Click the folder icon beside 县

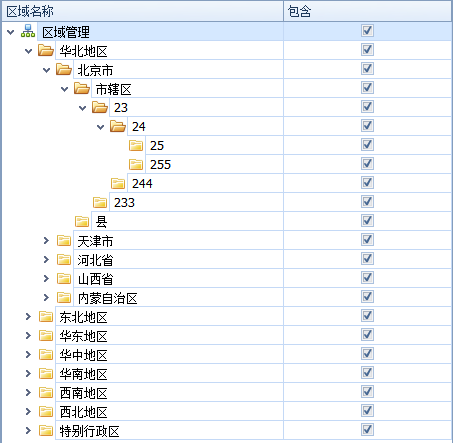point(82,222)
